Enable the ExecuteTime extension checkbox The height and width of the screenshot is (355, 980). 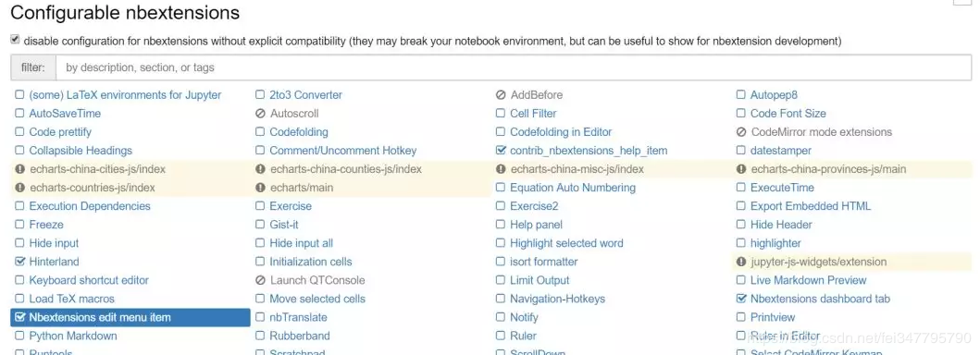point(740,187)
